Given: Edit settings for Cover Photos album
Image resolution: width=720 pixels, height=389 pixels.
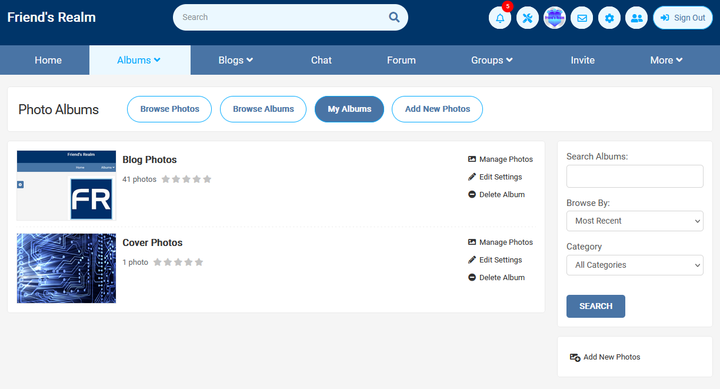Looking at the screenshot, I should pos(495,259).
